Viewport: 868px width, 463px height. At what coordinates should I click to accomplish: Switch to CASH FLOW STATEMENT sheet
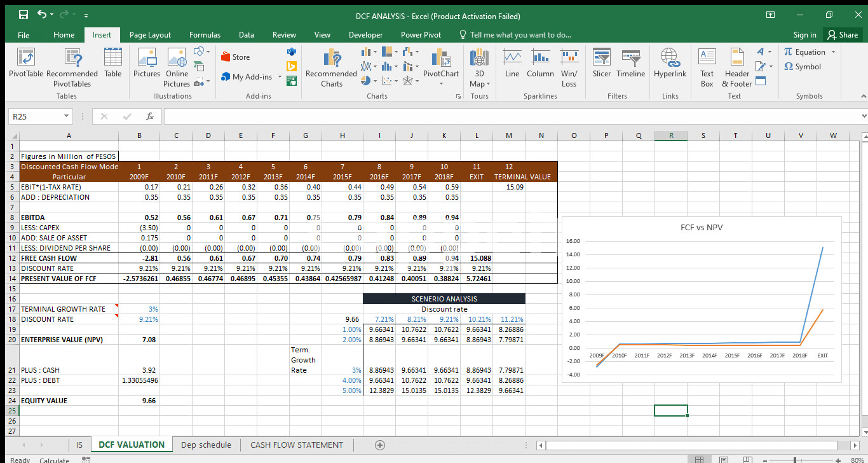296,445
